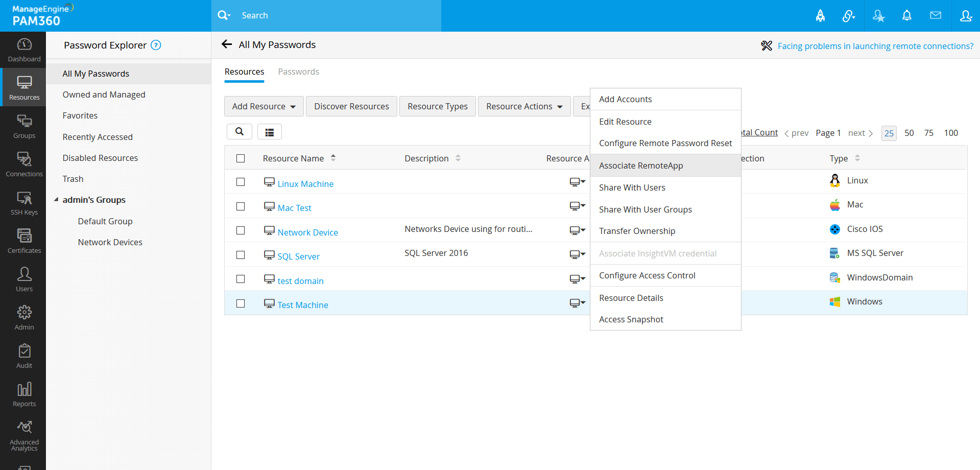Collapse the admin's Groups tree
The width and height of the screenshot is (980, 470).
[x=56, y=200]
